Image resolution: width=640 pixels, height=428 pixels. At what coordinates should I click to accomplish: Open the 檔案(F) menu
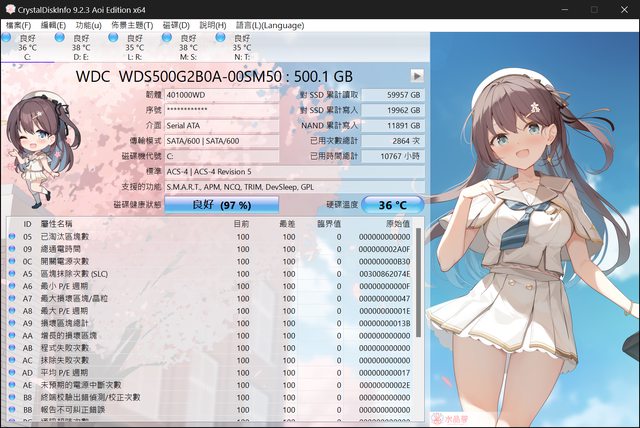[19, 25]
